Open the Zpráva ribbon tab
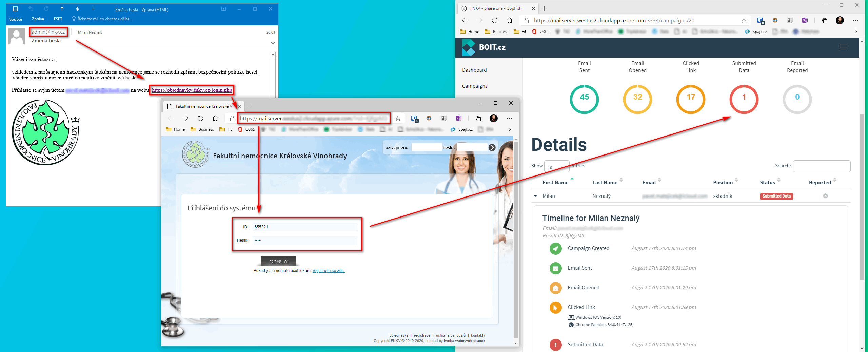The width and height of the screenshot is (868, 352). point(38,19)
